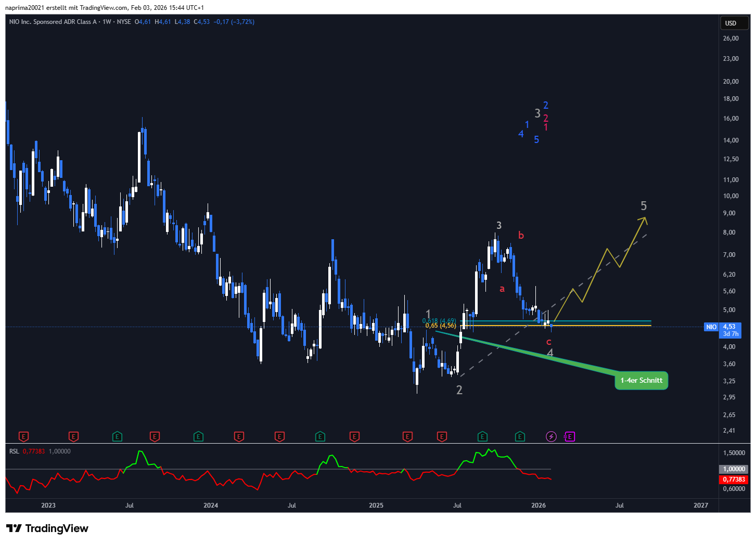Click the 26,00 price axis value
Image resolution: width=756 pixels, height=544 pixels.
[x=731, y=38]
